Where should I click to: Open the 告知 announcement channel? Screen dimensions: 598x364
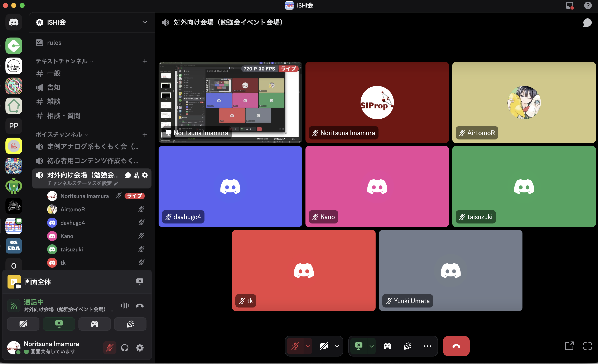92,87
